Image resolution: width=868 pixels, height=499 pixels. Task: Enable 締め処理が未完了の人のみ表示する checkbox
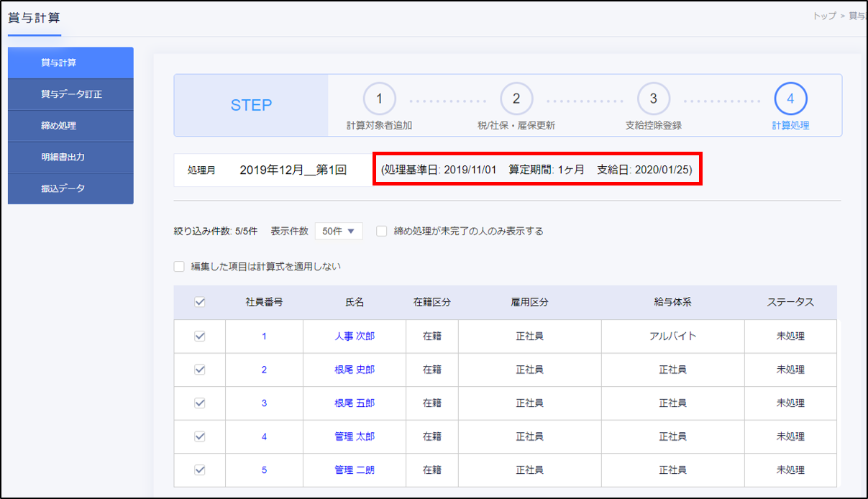pos(382,232)
